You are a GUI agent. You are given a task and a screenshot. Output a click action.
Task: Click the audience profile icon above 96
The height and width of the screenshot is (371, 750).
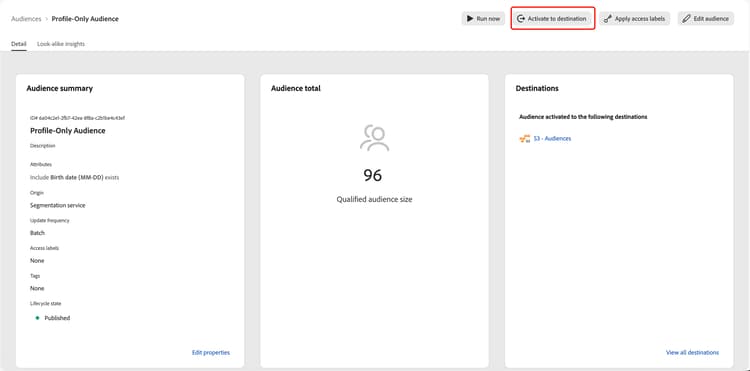tap(374, 138)
